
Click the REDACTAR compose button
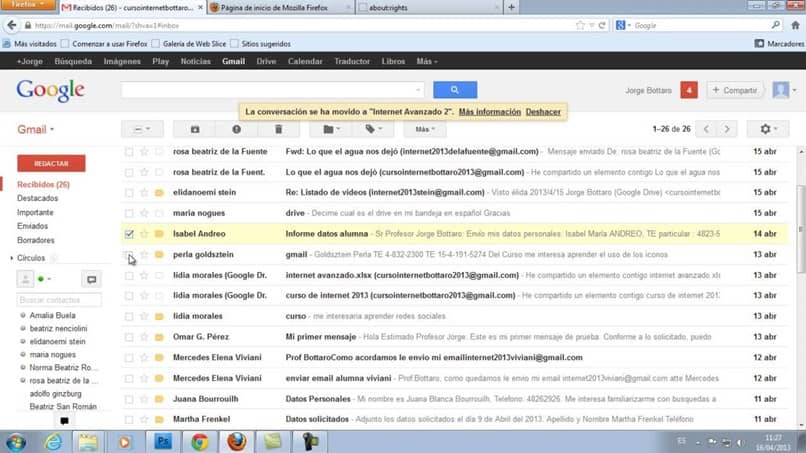click(x=51, y=164)
